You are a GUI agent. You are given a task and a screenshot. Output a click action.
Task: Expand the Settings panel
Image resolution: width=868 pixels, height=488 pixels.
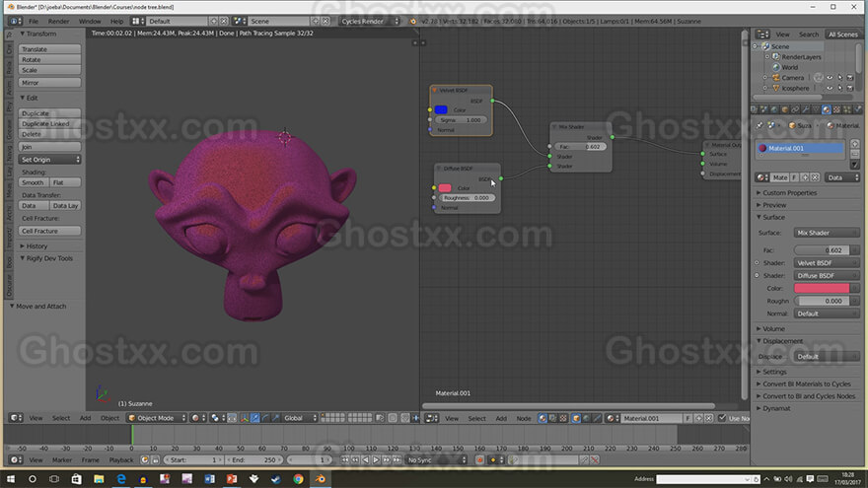772,372
